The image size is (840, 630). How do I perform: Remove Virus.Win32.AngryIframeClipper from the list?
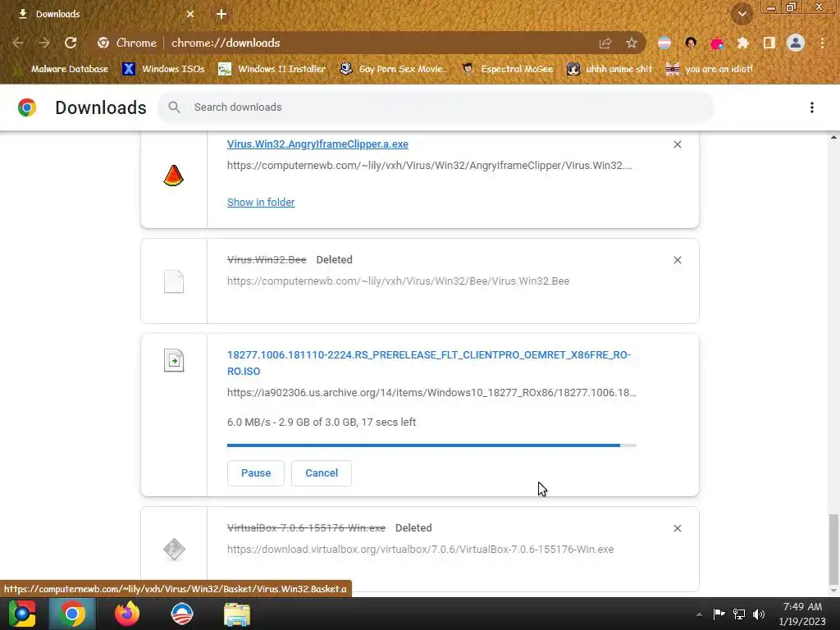click(677, 144)
